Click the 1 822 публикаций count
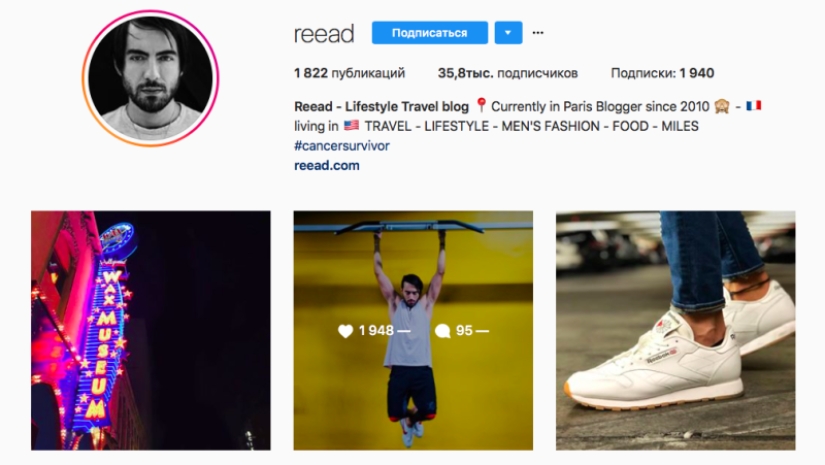The image size is (825, 465). [x=349, y=73]
